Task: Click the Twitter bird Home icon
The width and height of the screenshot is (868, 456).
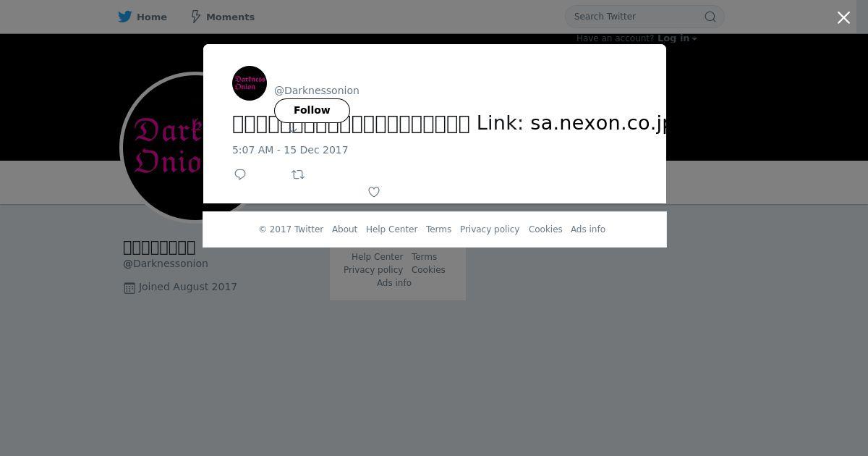Action: (x=125, y=17)
